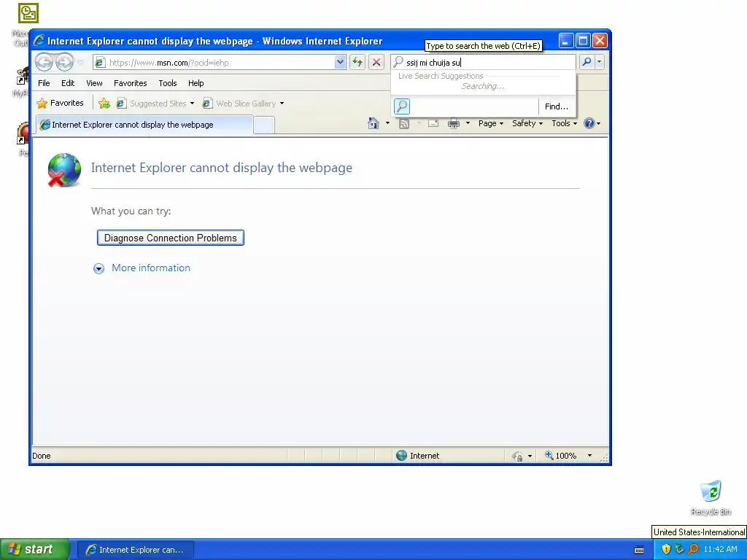Select the Live Search provider icon
The width and height of the screenshot is (747, 560).
pyautogui.click(x=402, y=106)
